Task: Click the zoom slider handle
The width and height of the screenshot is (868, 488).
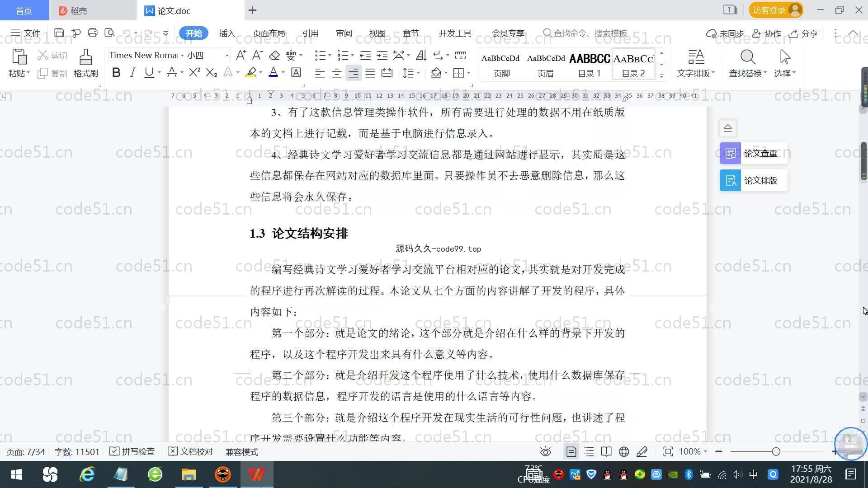Action: click(x=776, y=451)
